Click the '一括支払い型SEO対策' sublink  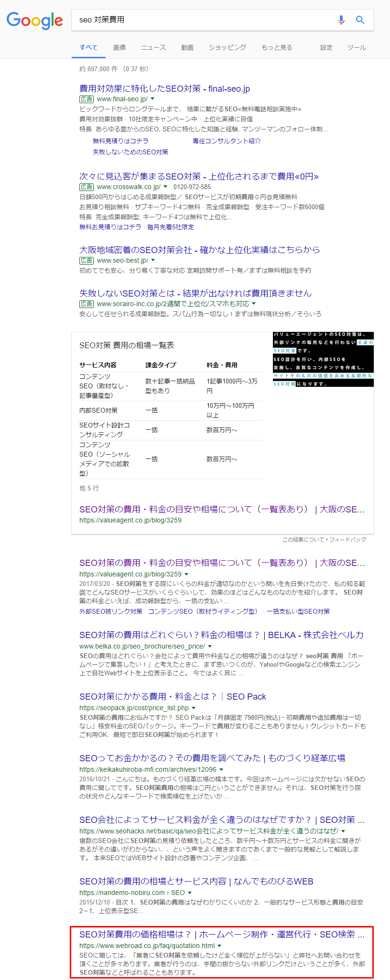pos(298,611)
